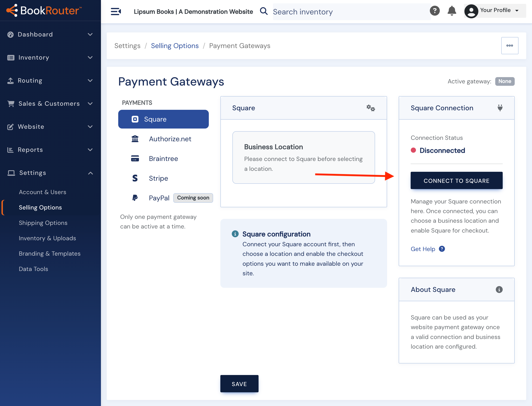The width and height of the screenshot is (532, 406).
Task: Expand the Sales & Customers chevron
Action: click(90, 104)
